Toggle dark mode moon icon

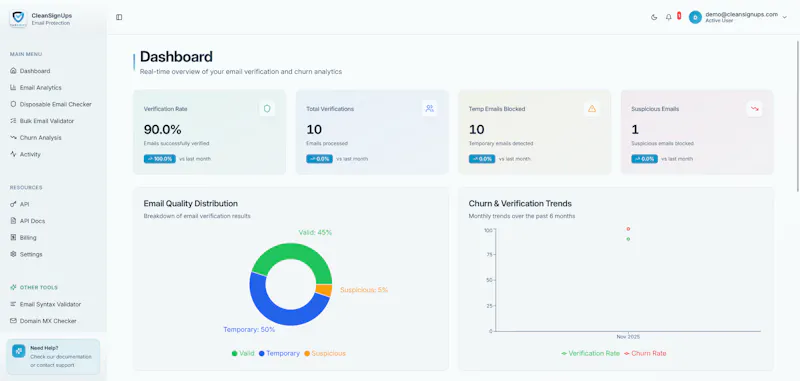(654, 17)
